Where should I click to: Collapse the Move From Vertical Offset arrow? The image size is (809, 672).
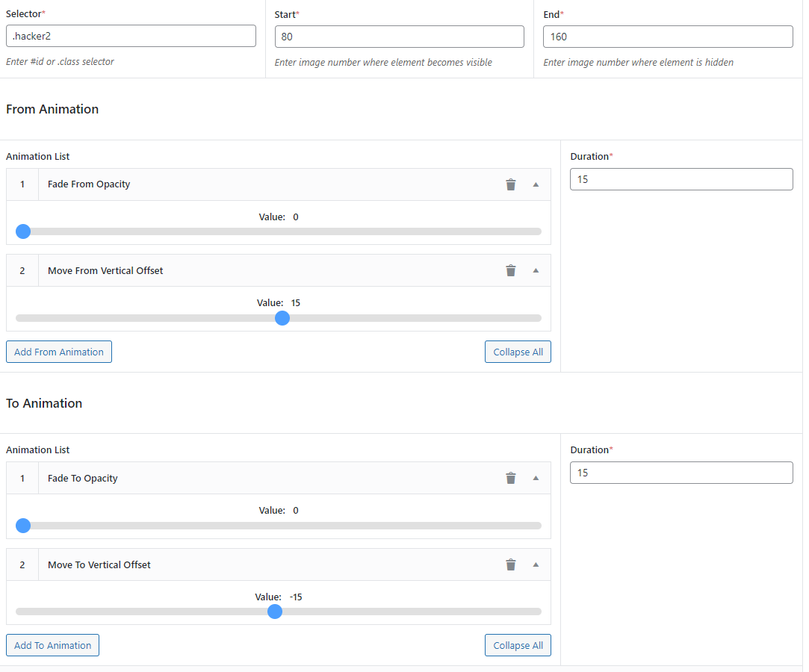(x=536, y=271)
